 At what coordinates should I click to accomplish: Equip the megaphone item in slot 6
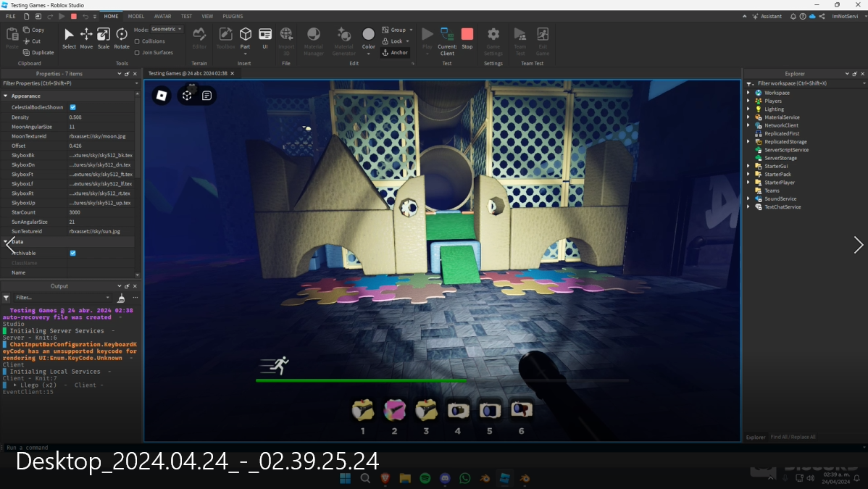point(522,410)
